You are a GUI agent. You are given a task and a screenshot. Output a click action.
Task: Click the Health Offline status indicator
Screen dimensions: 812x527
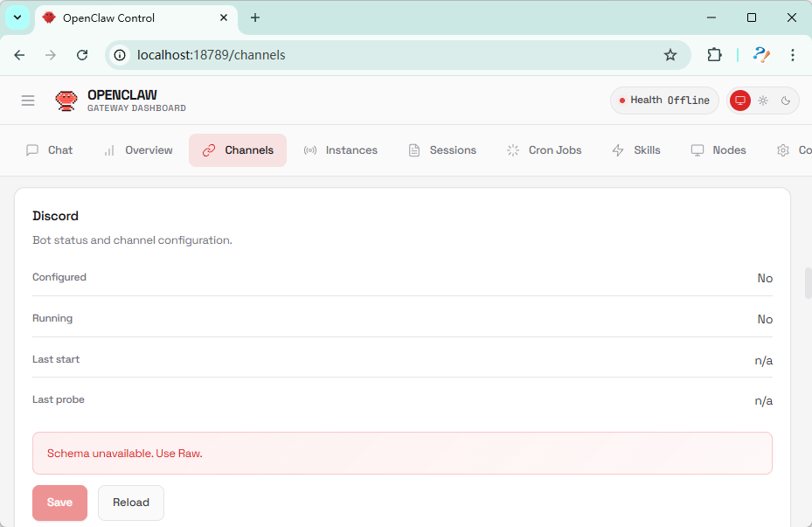[x=664, y=101]
